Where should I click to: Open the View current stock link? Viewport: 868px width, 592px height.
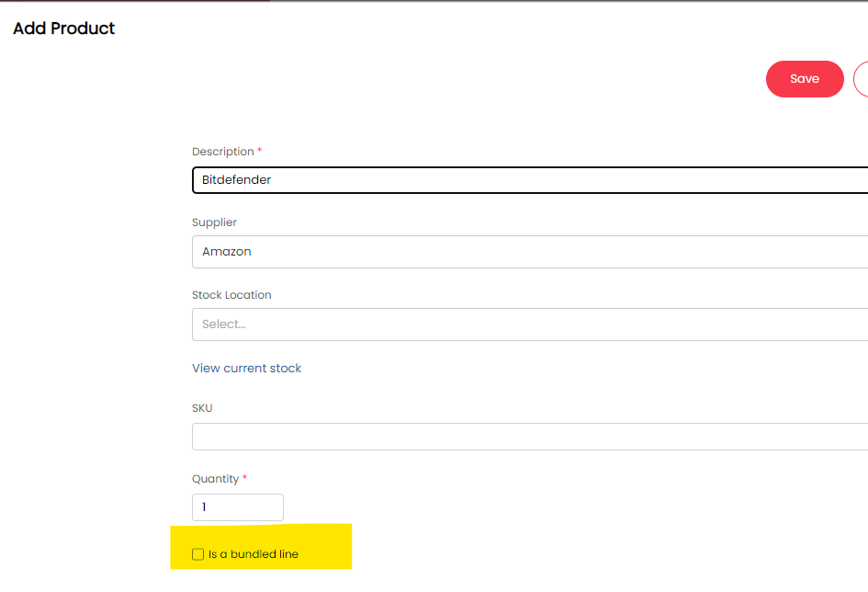pyautogui.click(x=246, y=369)
